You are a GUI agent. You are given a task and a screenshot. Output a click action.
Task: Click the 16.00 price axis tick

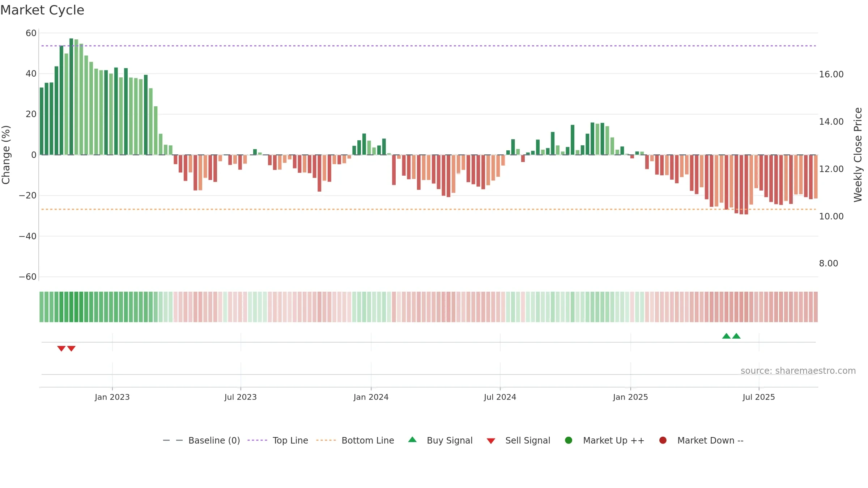pos(831,74)
